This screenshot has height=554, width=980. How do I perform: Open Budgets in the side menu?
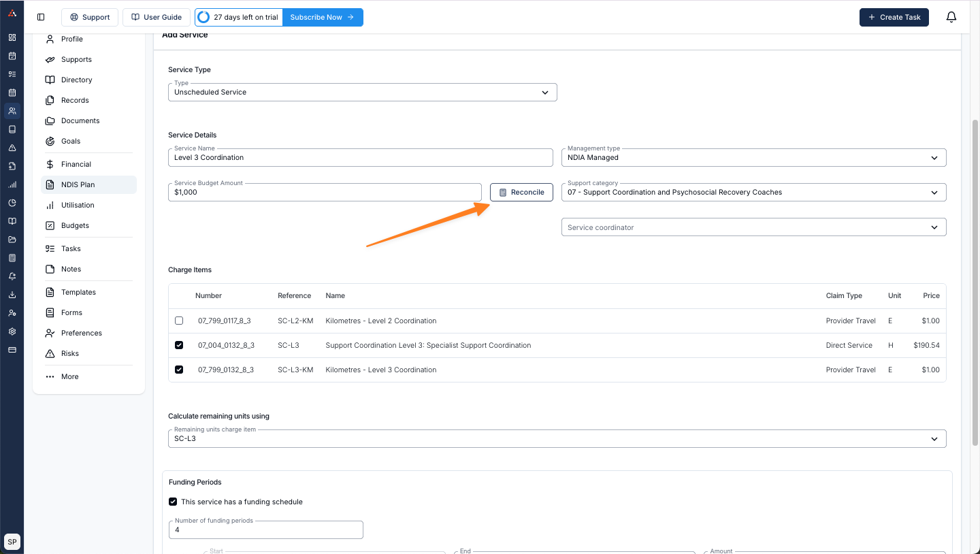click(88, 225)
